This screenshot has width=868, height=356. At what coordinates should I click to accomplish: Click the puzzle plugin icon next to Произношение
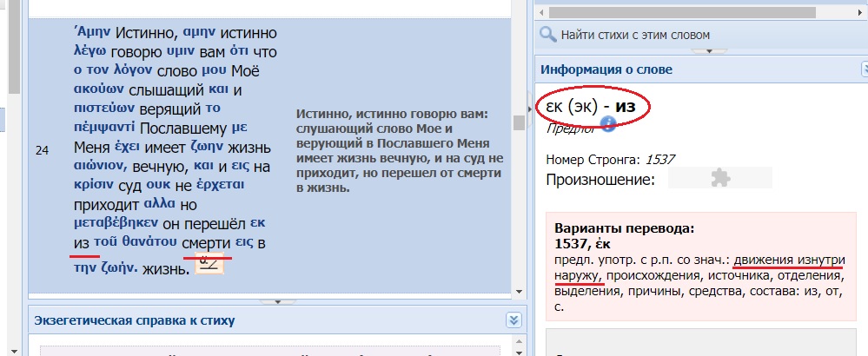click(719, 179)
